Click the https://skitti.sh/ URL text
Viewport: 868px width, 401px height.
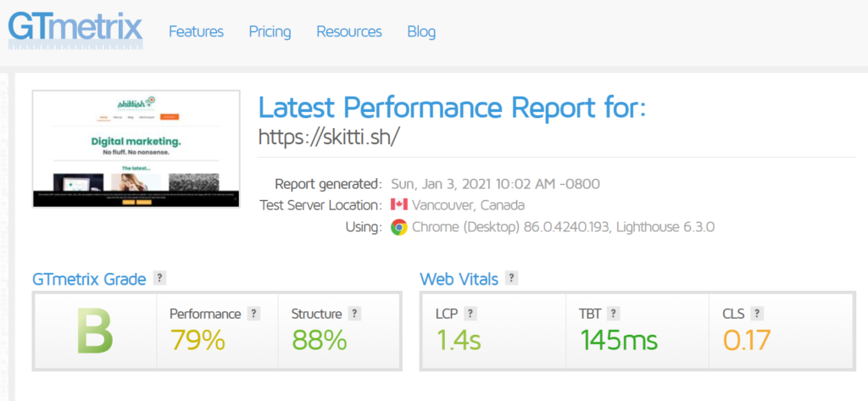click(328, 136)
